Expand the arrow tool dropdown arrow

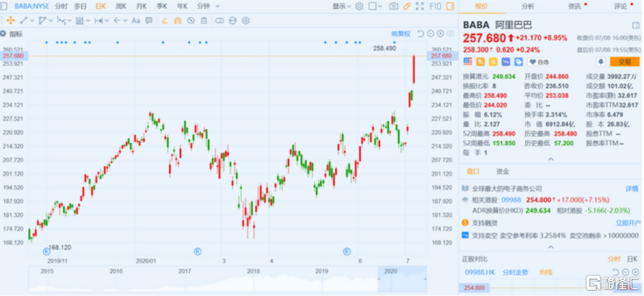[x=124, y=20]
